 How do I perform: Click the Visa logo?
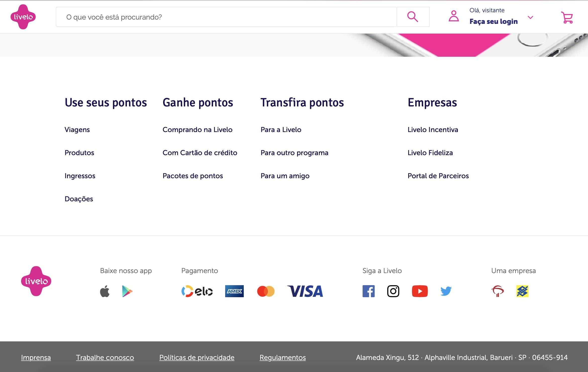click(305, 291)
